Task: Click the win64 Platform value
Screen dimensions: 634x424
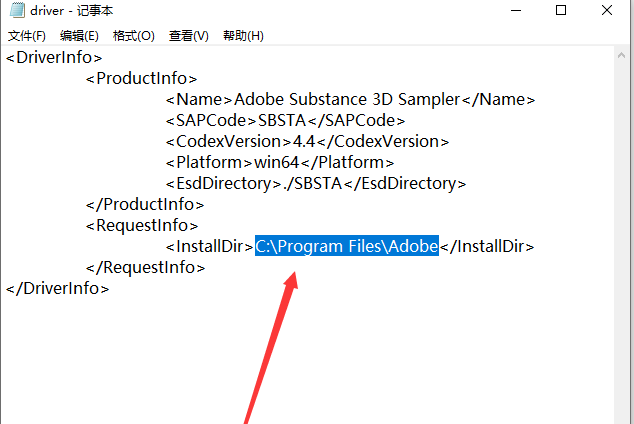Action: point(277,162)
